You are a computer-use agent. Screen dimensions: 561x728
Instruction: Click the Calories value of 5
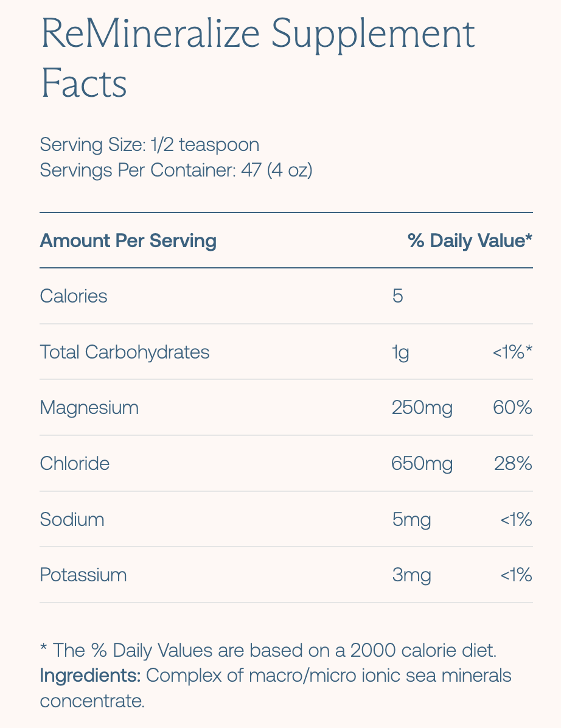[398, 296]
